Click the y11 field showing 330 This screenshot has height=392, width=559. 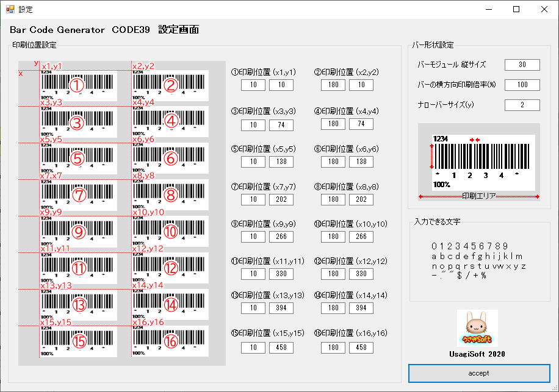(281, 274)
